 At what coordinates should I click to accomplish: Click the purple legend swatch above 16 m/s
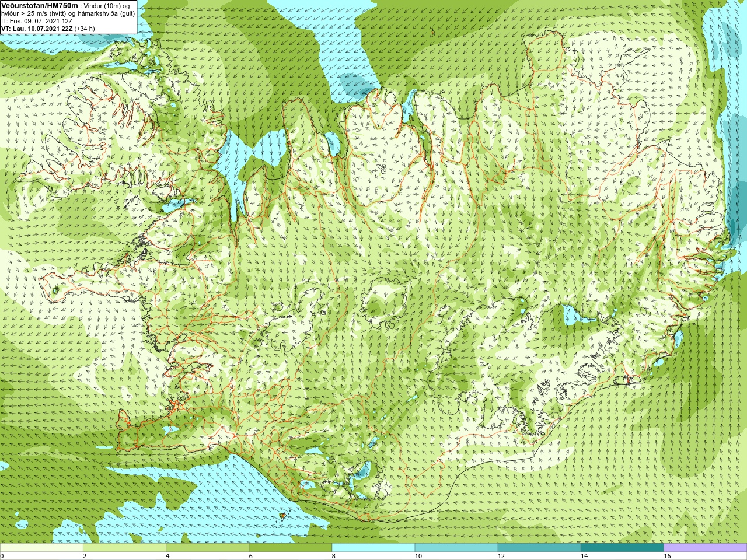[x=706, y=548]
